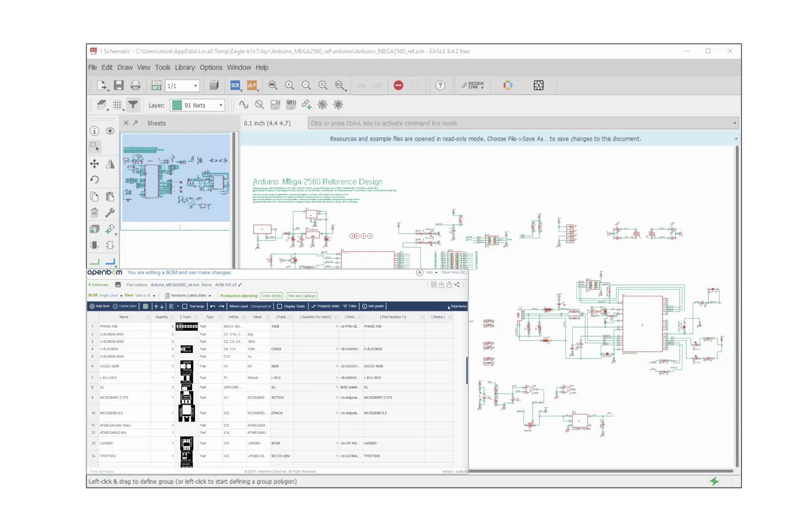Expand the command line history dropdown arrow
The width and height of the screenshot is (812, 530).
click(x=734, y=123)
